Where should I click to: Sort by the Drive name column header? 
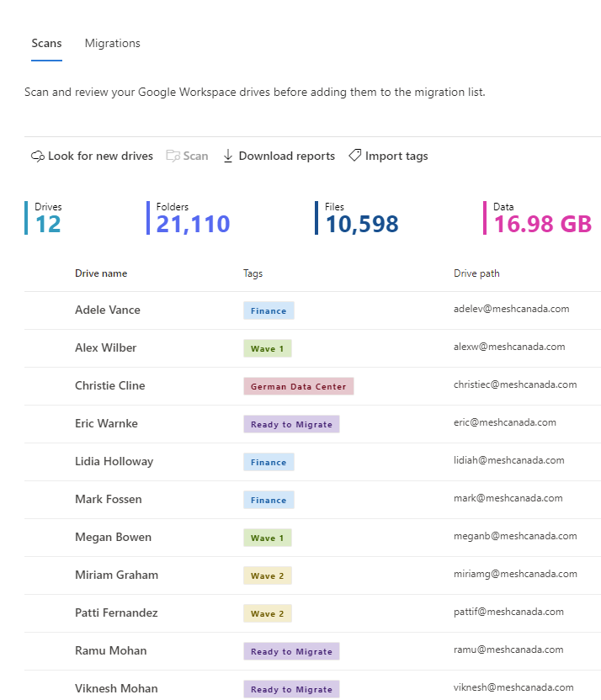pos(101,273)
